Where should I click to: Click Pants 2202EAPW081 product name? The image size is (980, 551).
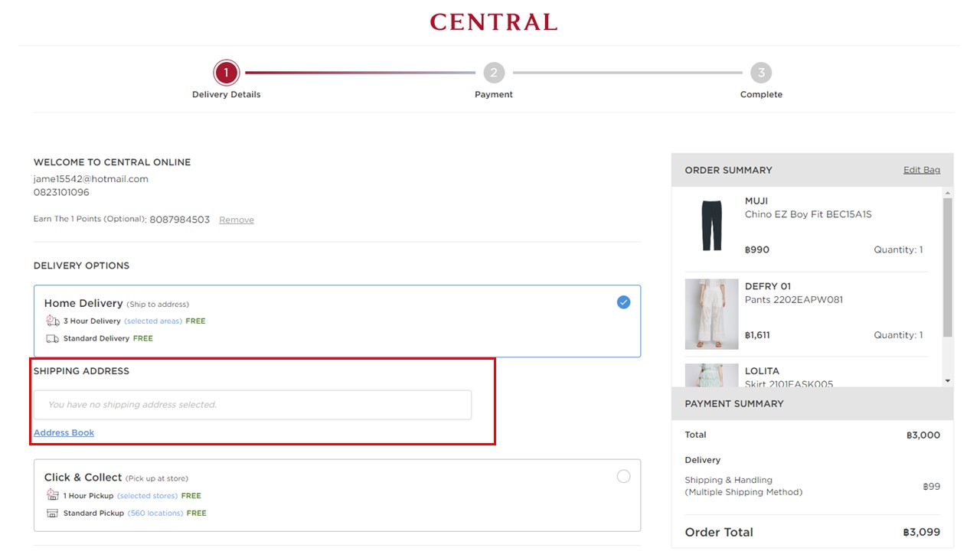pos(794,300)
